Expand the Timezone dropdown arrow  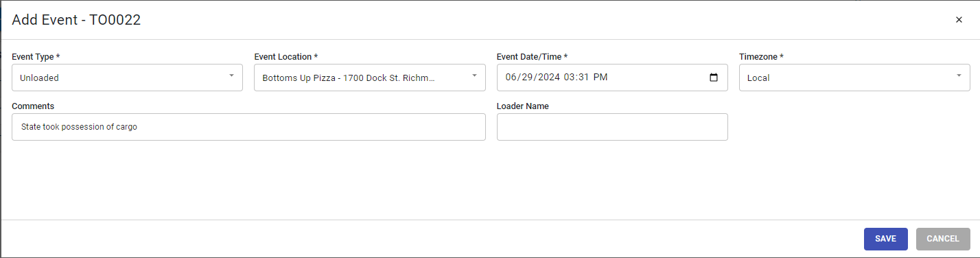[959, 75]
